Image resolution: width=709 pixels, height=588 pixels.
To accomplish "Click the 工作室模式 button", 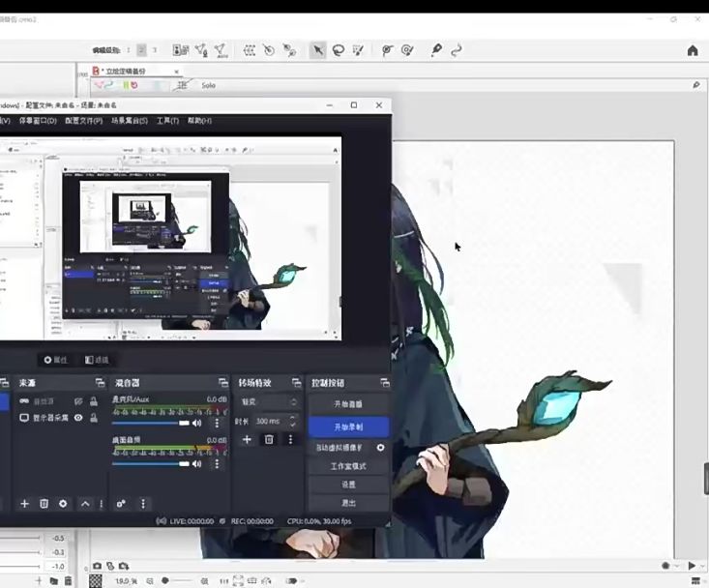I will pos(348,466).
